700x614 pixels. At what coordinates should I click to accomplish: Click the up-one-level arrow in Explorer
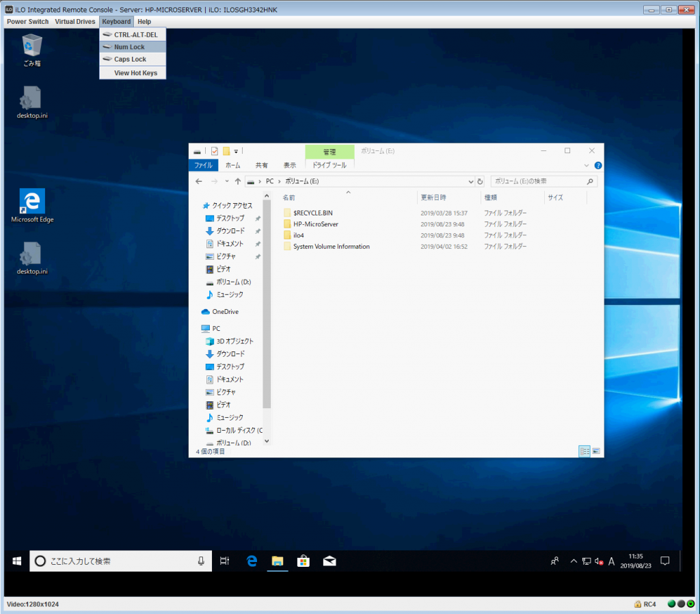[x=238, y=182]
